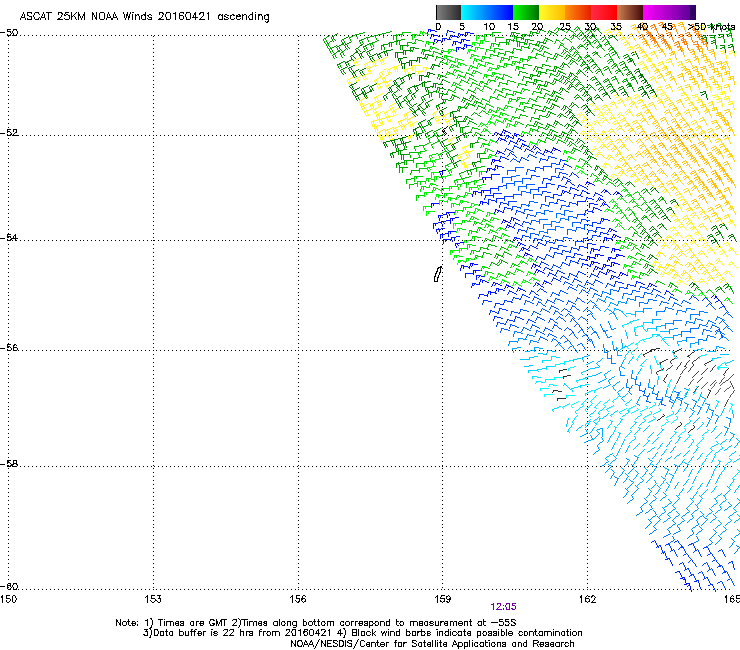Image resolution: width=740 pixels, height=650 pixels.
Task: Click the longitude label 162
Action: pyautogui.click(x=587, y=599)
